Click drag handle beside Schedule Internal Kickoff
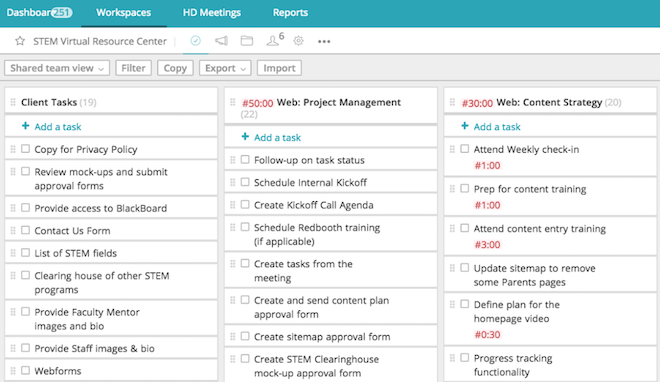The image size is (660, 382). (x=233, y=182)
